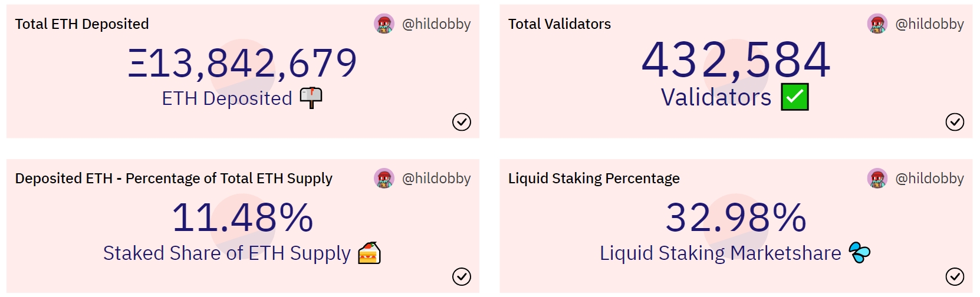Click hildobby avatar on Liquid Staking Percentage card

tap(877, 179)
